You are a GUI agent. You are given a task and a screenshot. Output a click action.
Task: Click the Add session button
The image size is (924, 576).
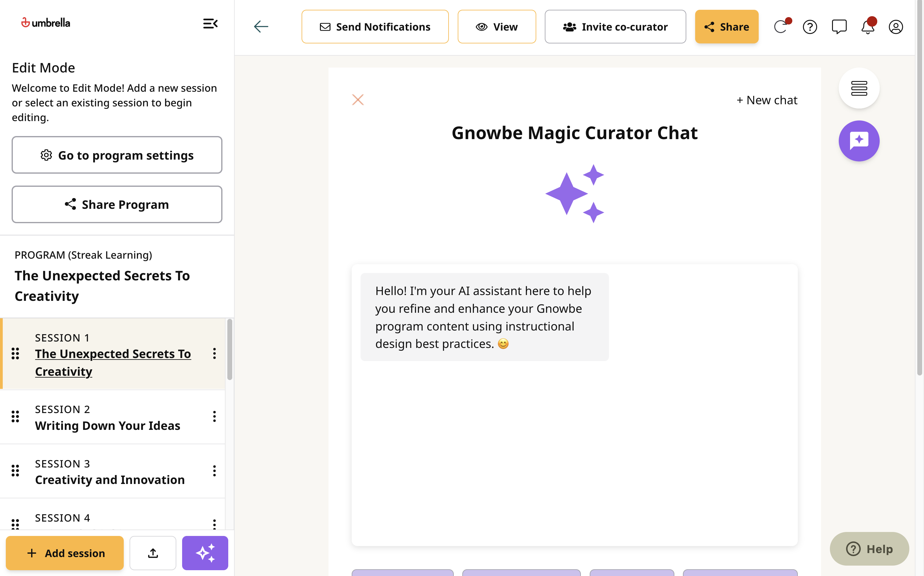tap(65, 553)
